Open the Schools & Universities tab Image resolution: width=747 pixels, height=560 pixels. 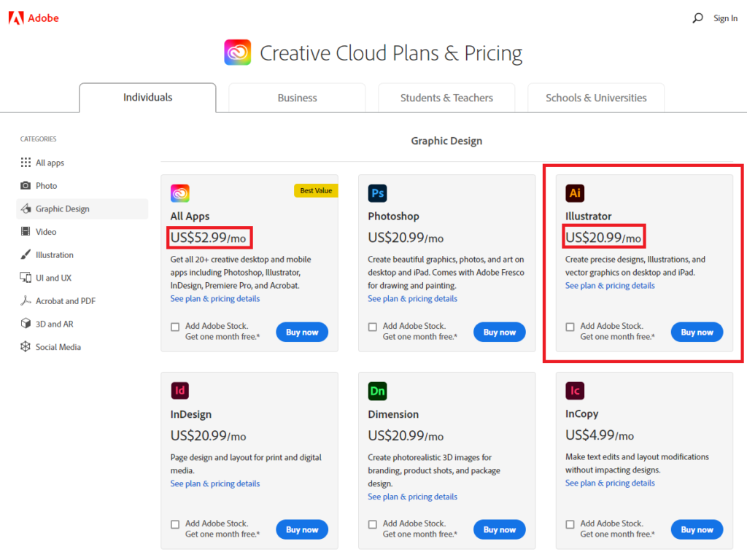point(596,98)
